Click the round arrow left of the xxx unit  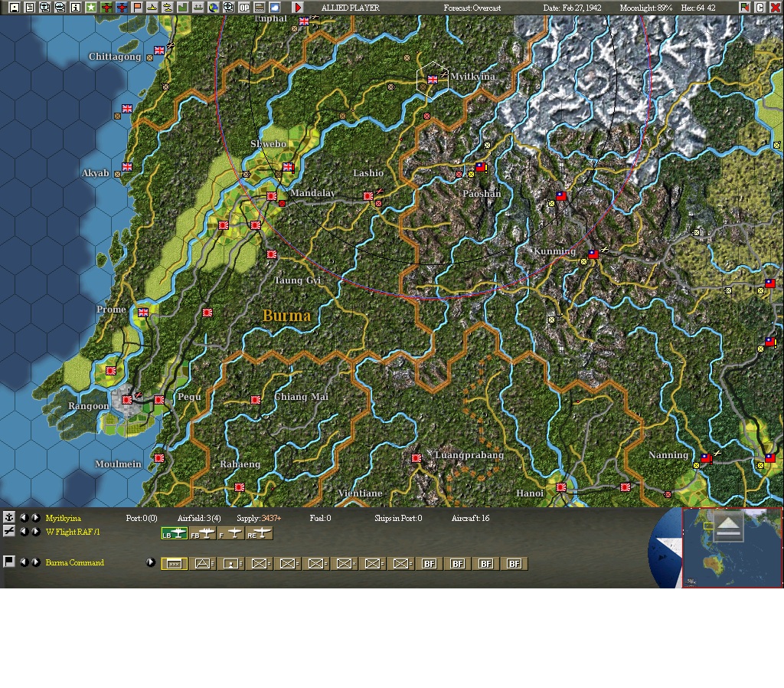tap(150, 562)
